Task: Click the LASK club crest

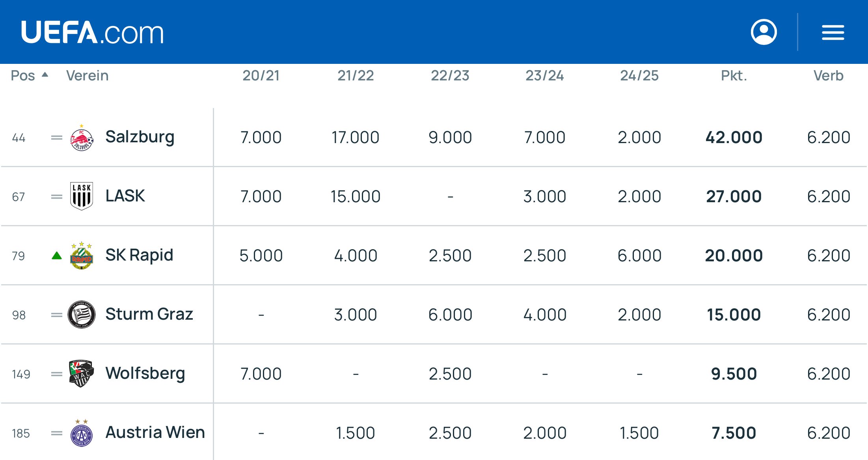Action: [x=82, y=196]
